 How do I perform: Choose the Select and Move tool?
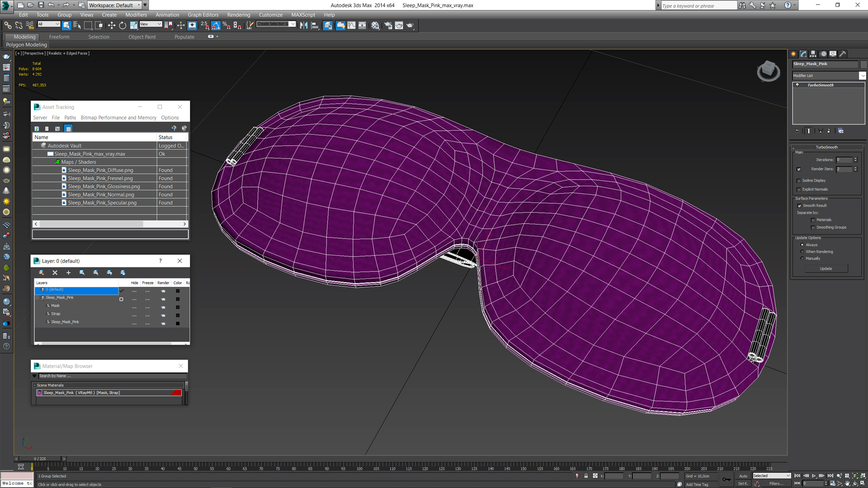click(112, 25)
